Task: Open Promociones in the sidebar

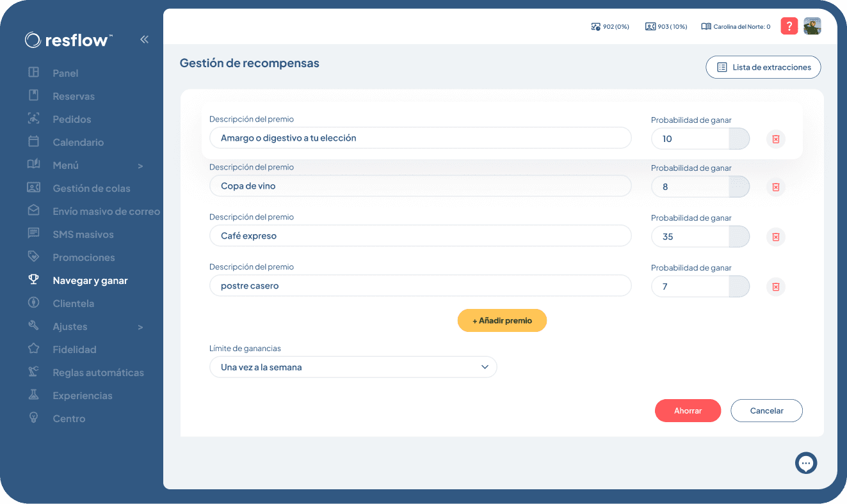Action: pyautogui.click(x=84, y=258)
